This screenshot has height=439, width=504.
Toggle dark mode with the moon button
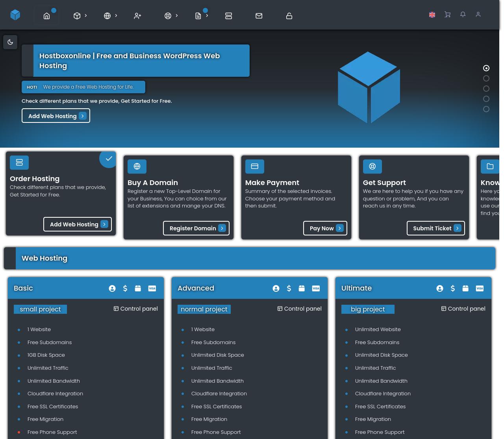click(10, 42)
